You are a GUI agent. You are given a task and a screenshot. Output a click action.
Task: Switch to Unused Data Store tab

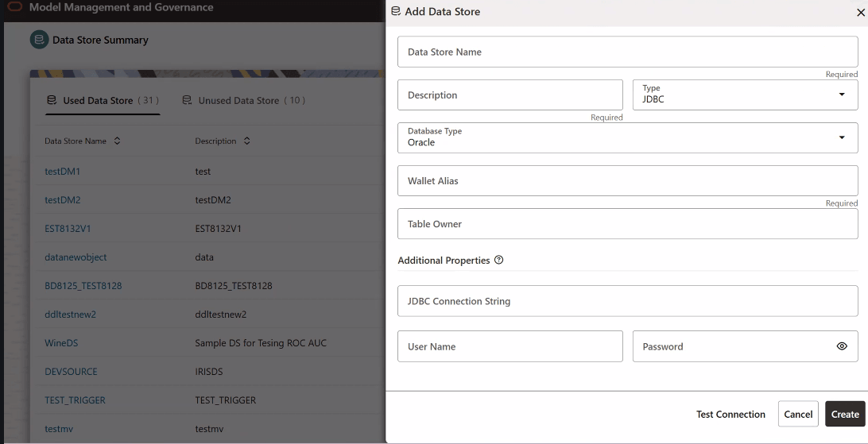pos(244,100)
